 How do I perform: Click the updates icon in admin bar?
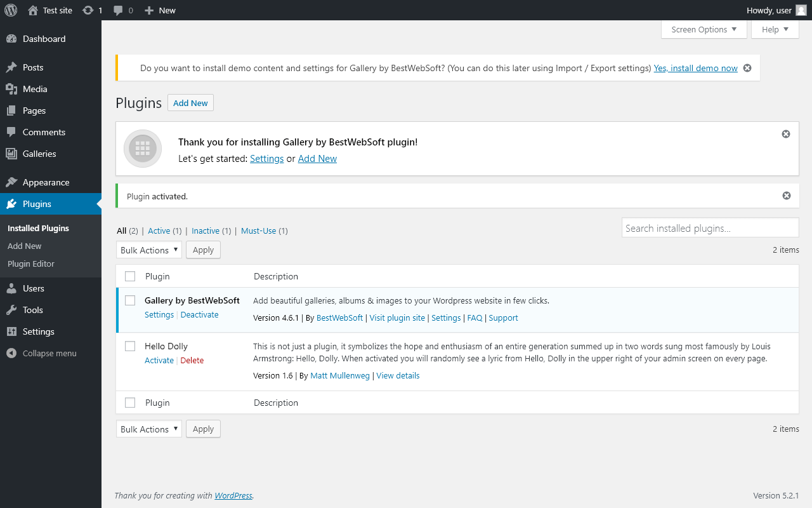click(88, 10)
